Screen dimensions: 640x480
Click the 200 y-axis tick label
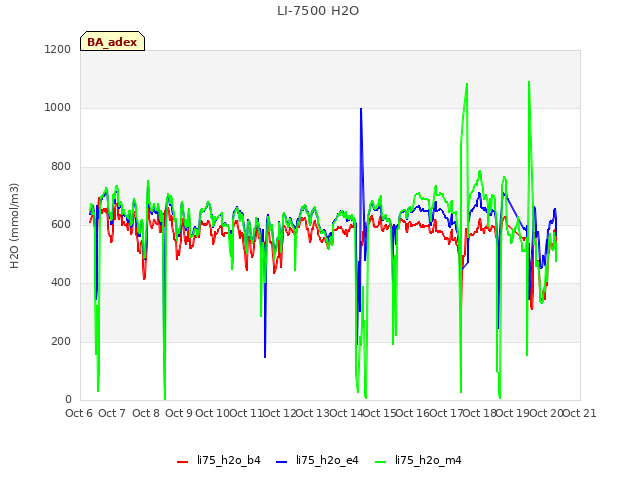click(61, 342)
